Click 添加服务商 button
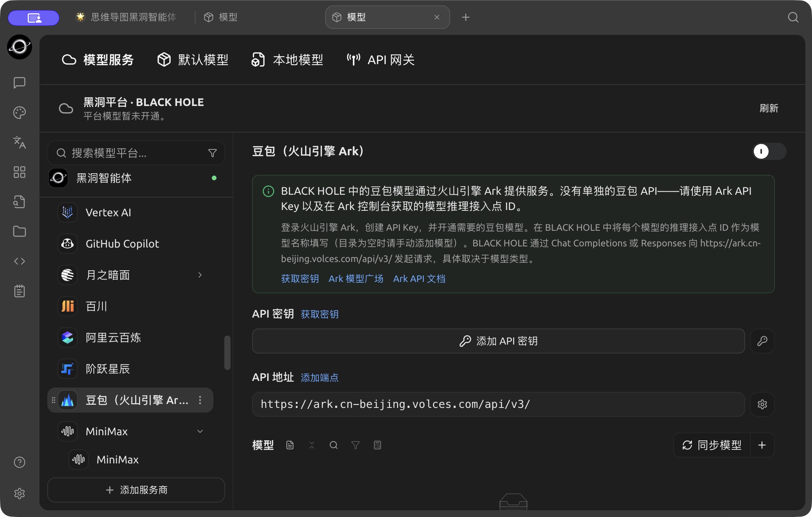Image resolution: width=812 pixels, height=517 pixels. pyautogui.click(x=136, y=490)
